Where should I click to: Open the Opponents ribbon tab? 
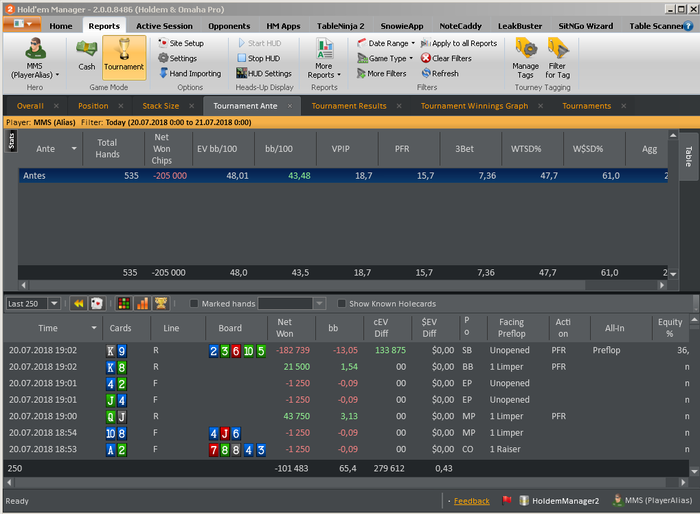(229, 26)
